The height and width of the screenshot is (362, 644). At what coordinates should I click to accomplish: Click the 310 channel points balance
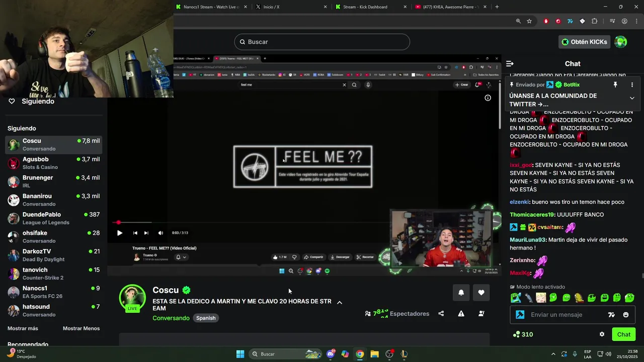(523, 334)
